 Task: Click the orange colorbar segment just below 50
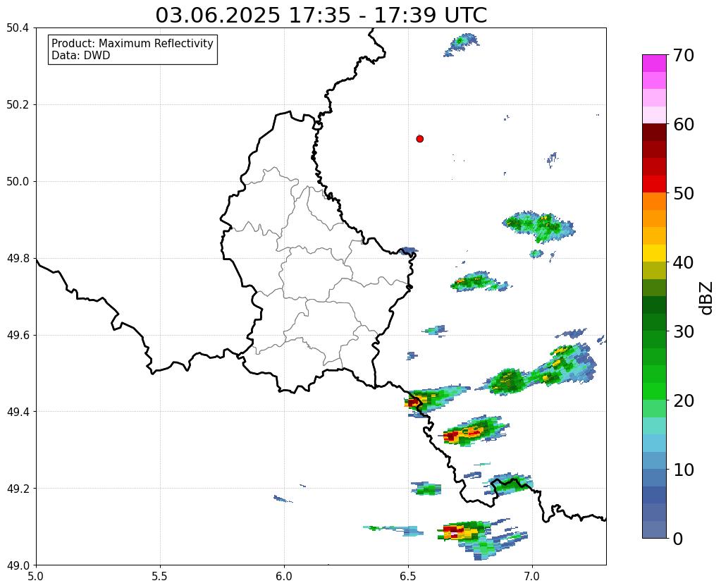(654, 202)
